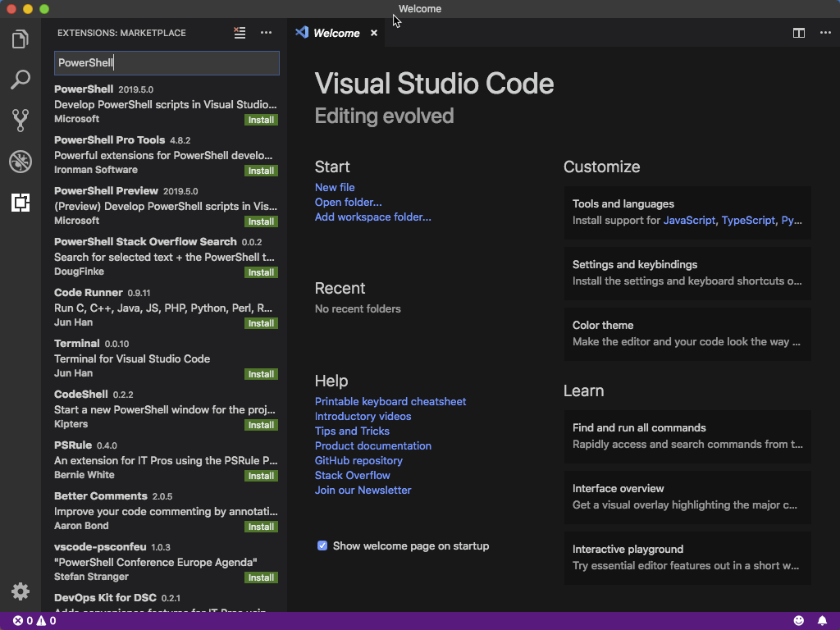
Task: Click the split editor icon
Action: pyautogui.click(x=798, y=33)
